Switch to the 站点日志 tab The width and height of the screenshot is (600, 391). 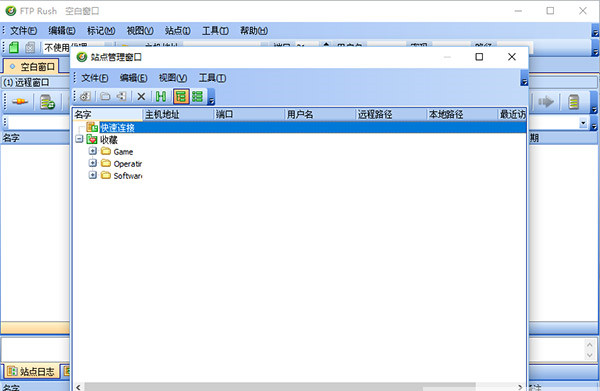click(31, 371)
